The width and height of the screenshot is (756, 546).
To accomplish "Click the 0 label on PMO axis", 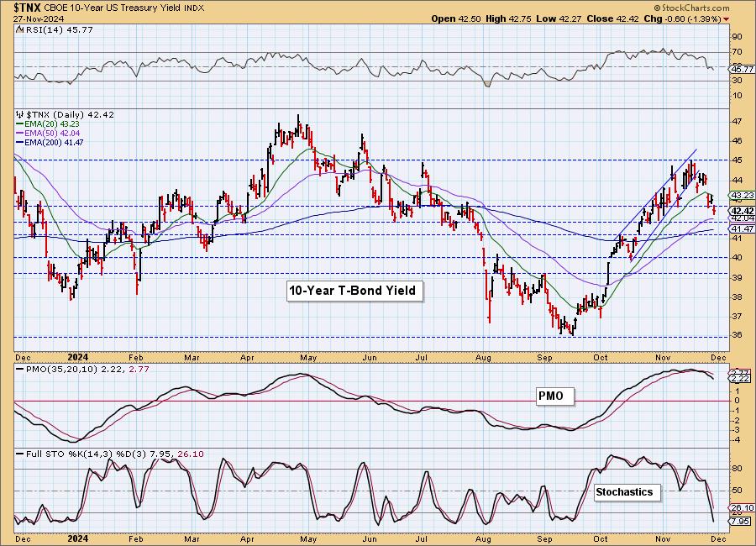I will pos(738,401).
